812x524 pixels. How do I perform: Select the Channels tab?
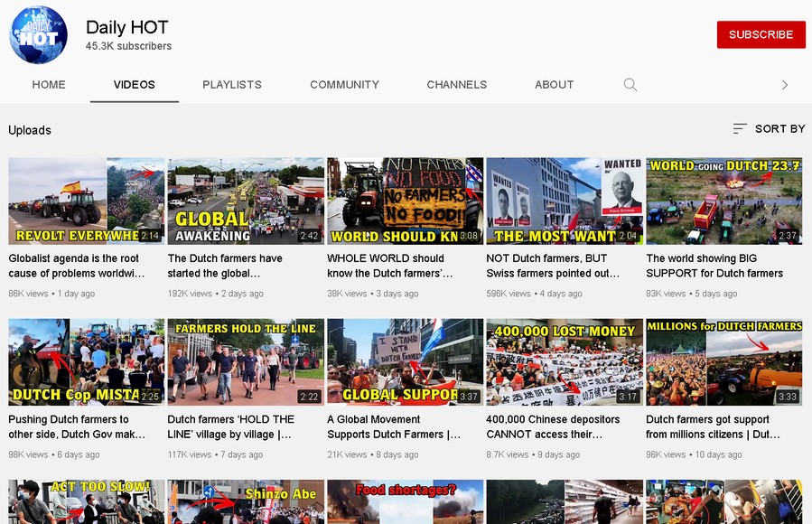[x=456, y=85]
